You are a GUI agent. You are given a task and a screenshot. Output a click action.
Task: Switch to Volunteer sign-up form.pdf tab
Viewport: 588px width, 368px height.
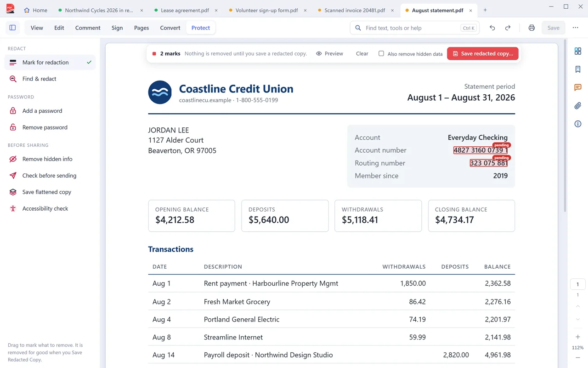tap(267, 10)
